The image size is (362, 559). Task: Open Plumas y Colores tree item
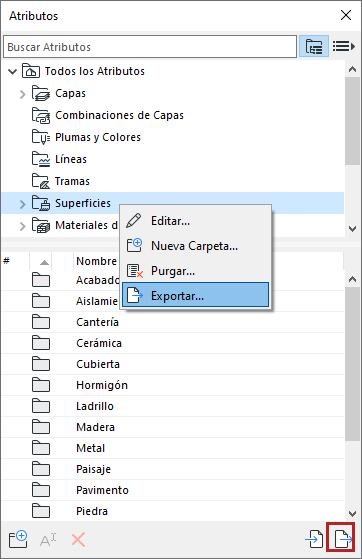[x=98, y=137]
